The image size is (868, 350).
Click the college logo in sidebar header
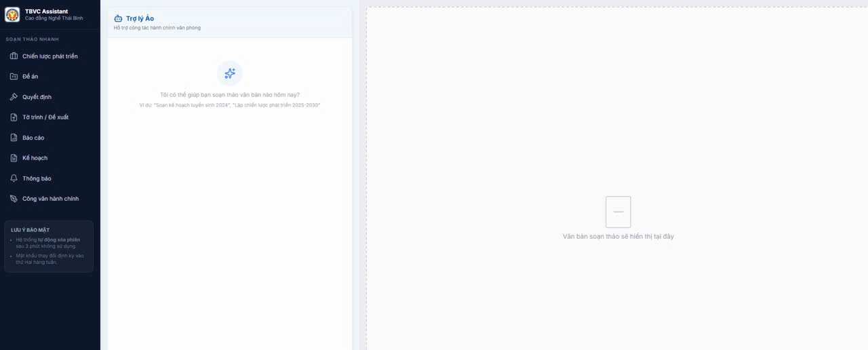12,14
